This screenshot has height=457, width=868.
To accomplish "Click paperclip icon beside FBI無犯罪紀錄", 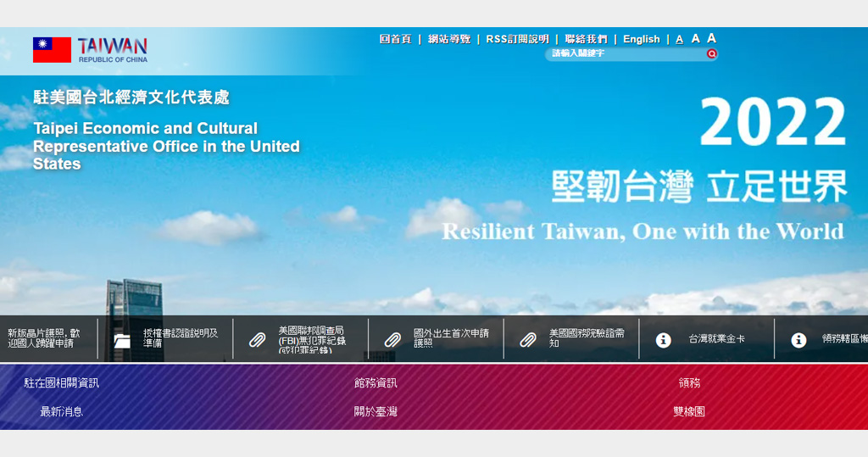I will 257,340.
